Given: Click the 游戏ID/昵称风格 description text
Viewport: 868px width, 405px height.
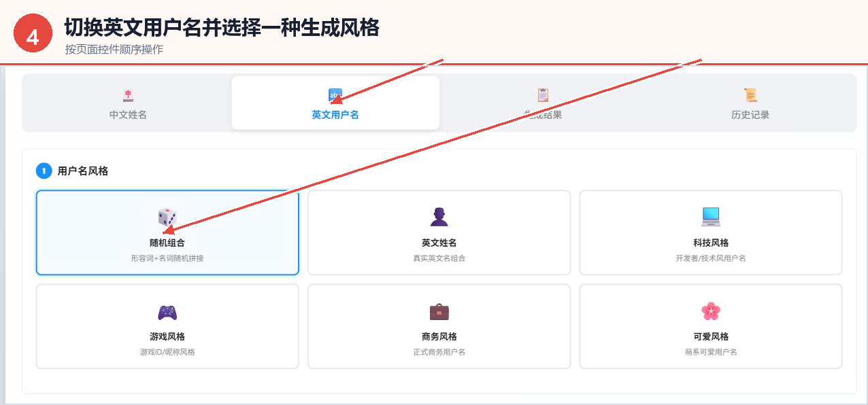Looking at the screenshot, I should point(167,352).
